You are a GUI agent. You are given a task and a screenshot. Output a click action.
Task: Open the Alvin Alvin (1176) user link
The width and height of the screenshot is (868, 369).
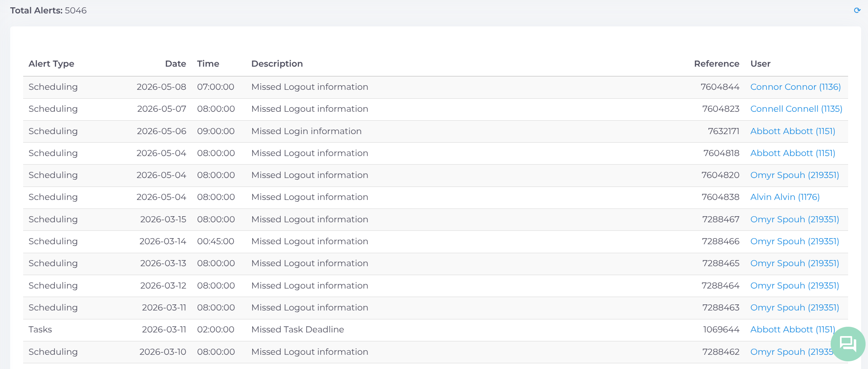tap(785, 197)
